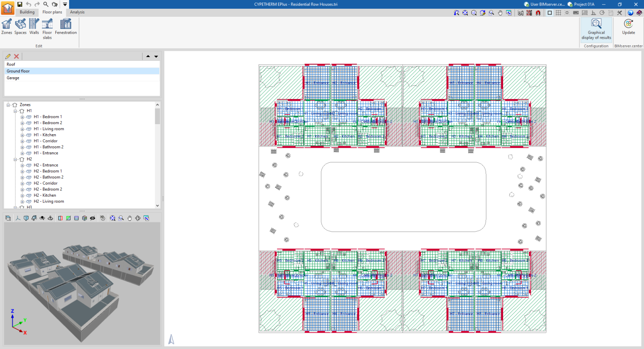Open the Fenestration editing tool
This screenshot has width=644, height=349.
[66, 26]
